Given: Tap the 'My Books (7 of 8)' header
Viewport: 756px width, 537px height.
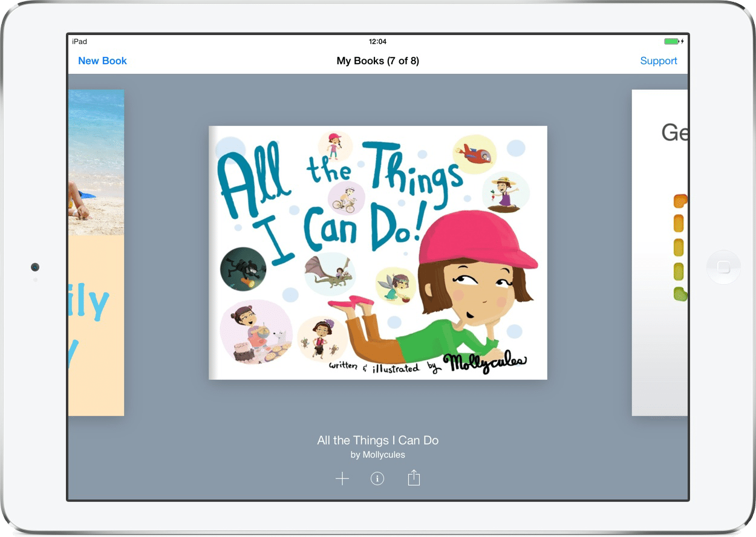Looking at the screenshot, I should (377, 60).
